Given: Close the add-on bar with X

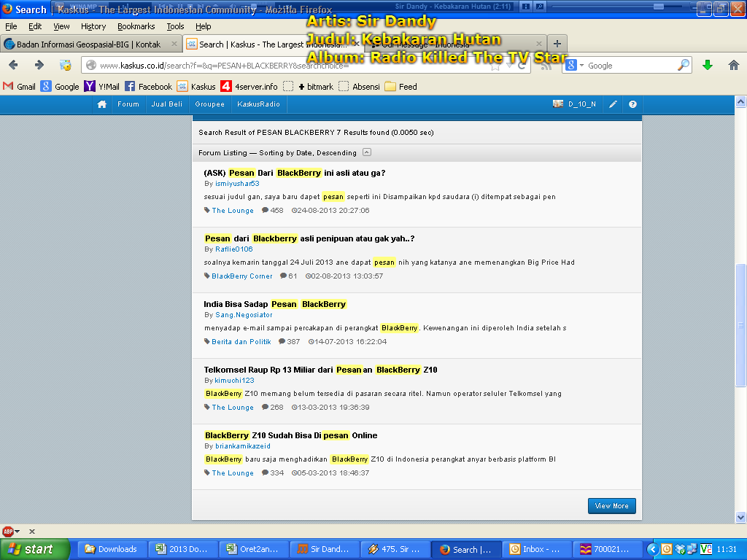Looking at the screenshot, I should point(32,532).
